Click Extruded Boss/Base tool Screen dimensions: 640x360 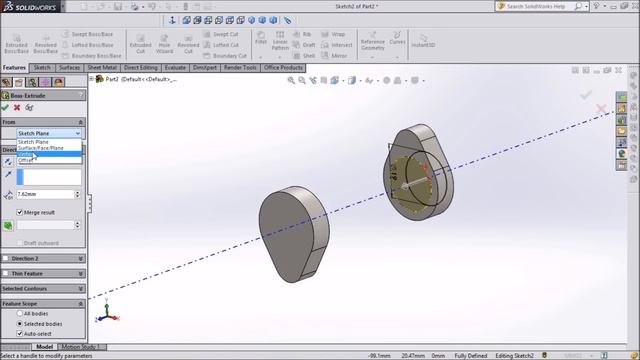pos(16,44)
